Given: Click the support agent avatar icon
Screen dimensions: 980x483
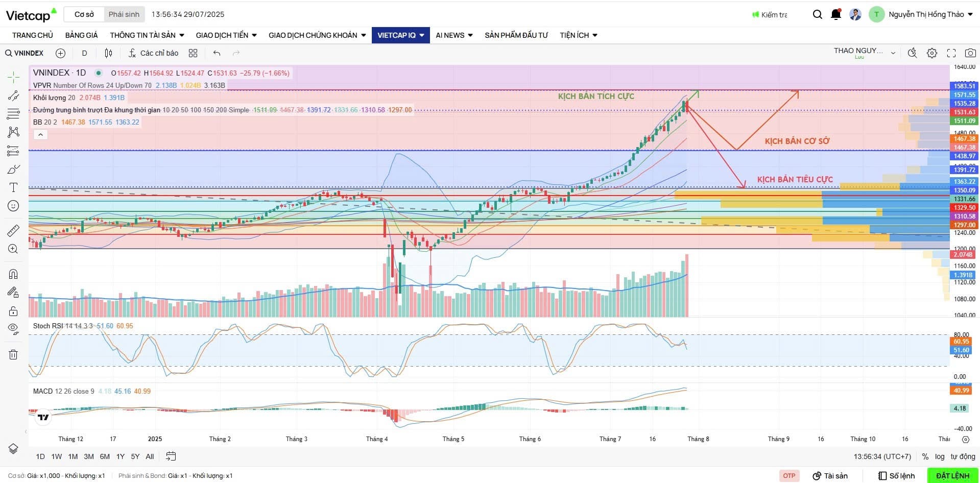Looking at the screenshot, I should 855,14.
